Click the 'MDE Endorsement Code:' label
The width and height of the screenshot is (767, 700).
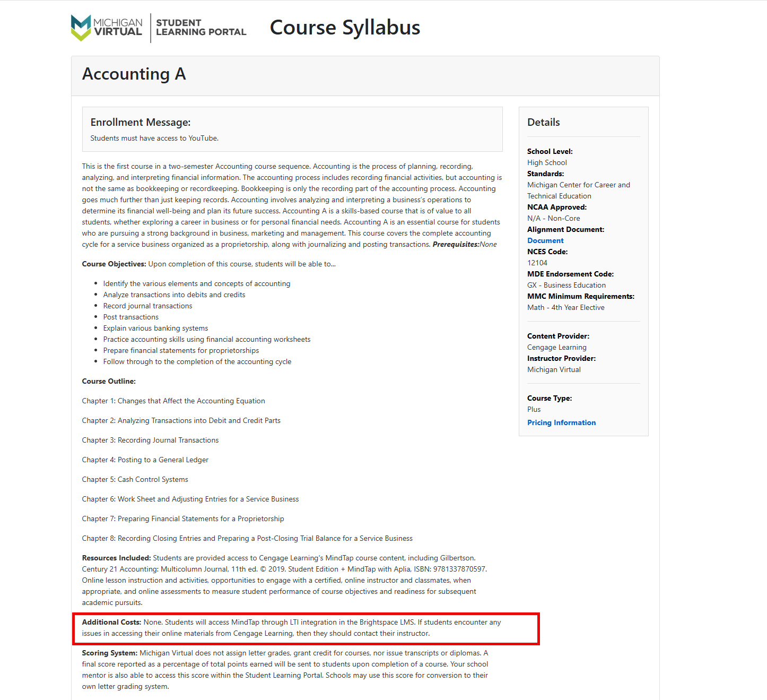pyautogui.click(x=571, y=274)
